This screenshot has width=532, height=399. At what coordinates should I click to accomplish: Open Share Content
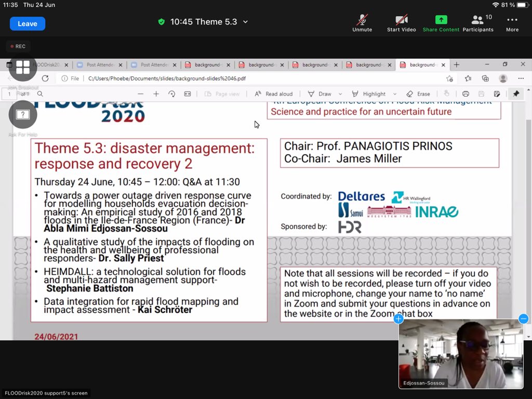[441, 23]
